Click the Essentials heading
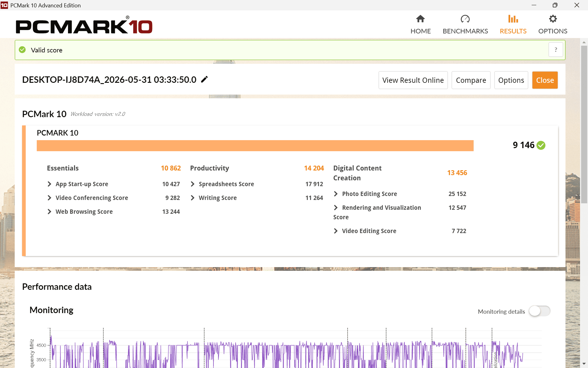 (x=63, y=168)
